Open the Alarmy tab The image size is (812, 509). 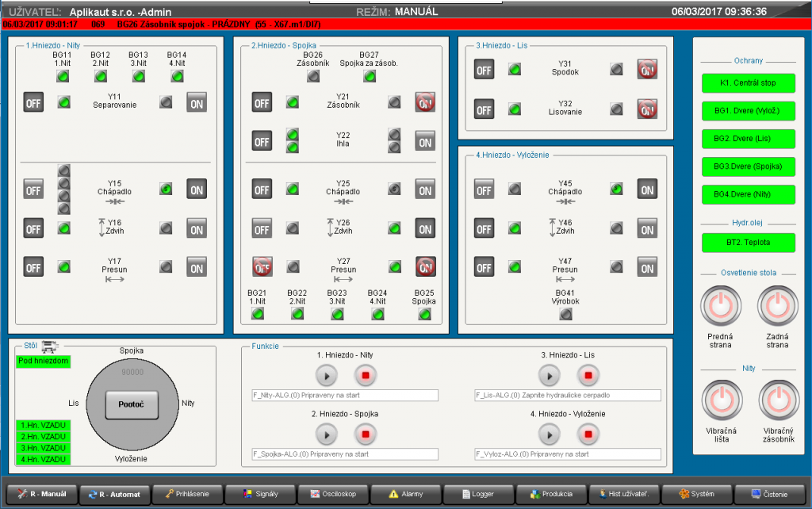click(x=405, y=494)
